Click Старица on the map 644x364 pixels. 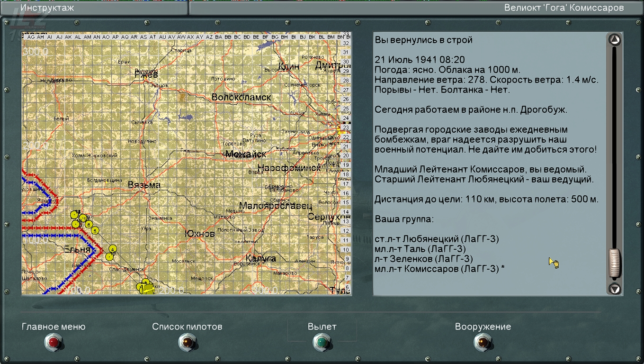pos(181,50)
